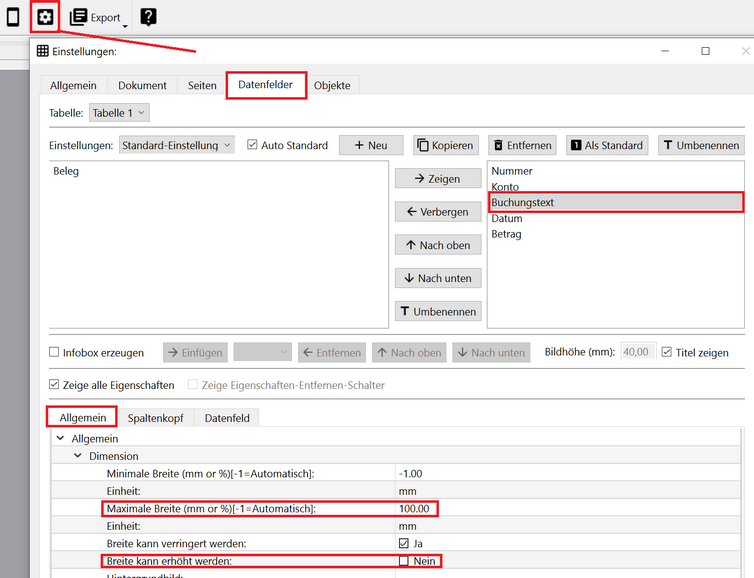Enable the Infobox erzeugen checkbox
Image resolution: width=754 pixels, height=578 pixels.
(x=55, y=353)
